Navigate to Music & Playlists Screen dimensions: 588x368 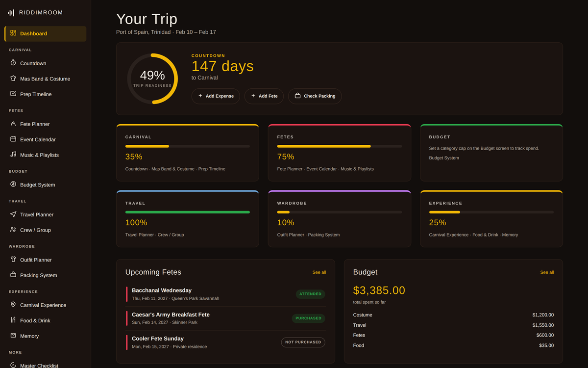click(46, 155)
